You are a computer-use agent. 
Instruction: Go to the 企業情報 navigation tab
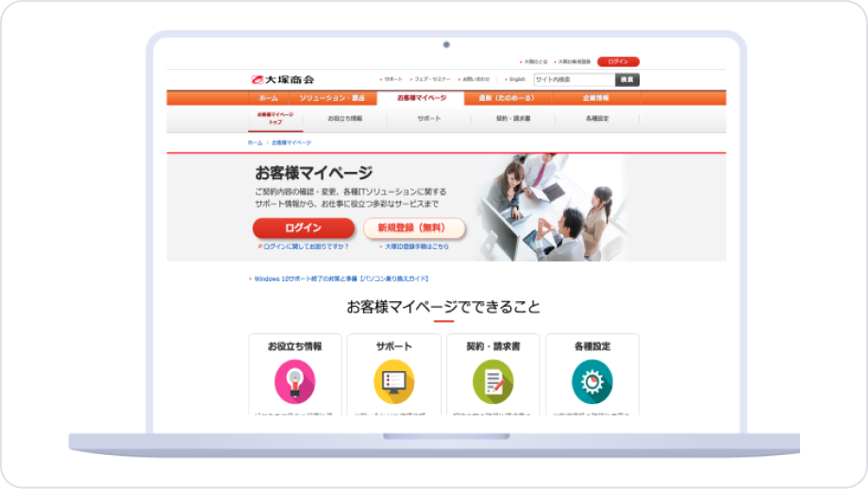pyautogui.click(x=595, y=98)
